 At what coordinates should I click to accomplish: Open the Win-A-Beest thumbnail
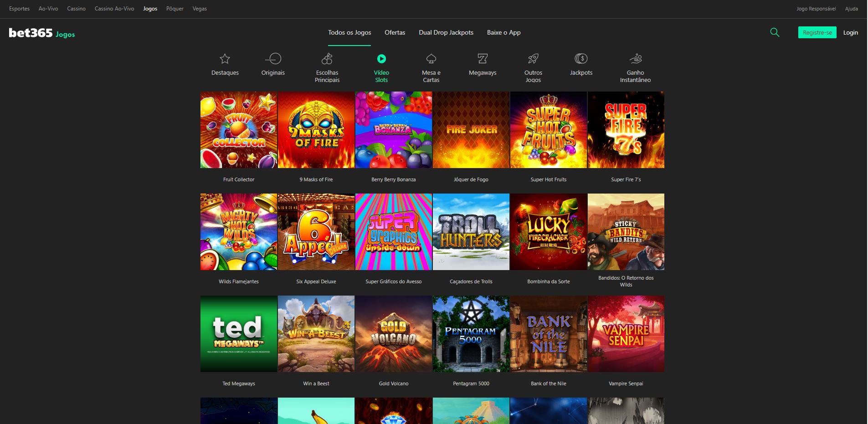(x=316, y=334)
